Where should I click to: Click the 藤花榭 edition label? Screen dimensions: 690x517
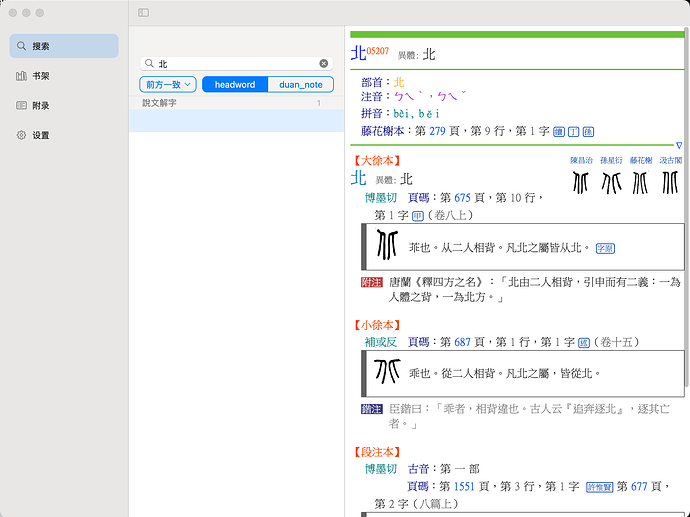(641, 160)
